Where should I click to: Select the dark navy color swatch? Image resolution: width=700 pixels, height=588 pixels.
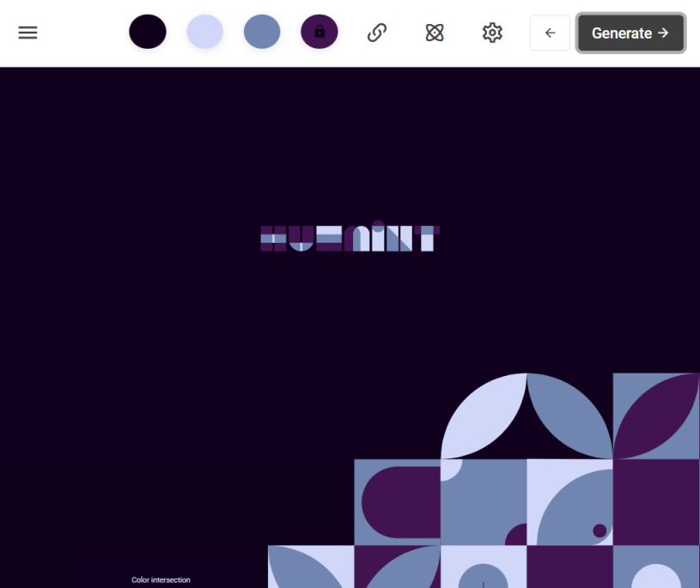(x=148, y=33)
